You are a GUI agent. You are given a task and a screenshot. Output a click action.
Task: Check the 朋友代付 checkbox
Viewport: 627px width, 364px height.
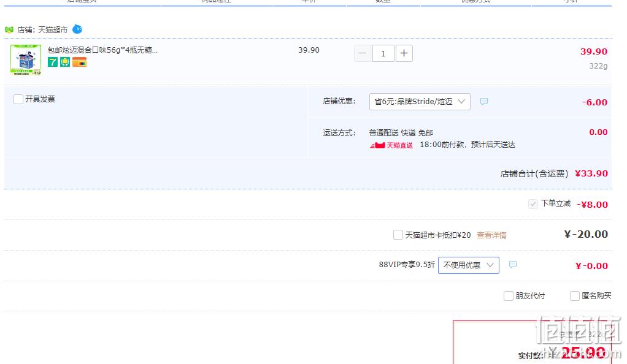(508, 296)
